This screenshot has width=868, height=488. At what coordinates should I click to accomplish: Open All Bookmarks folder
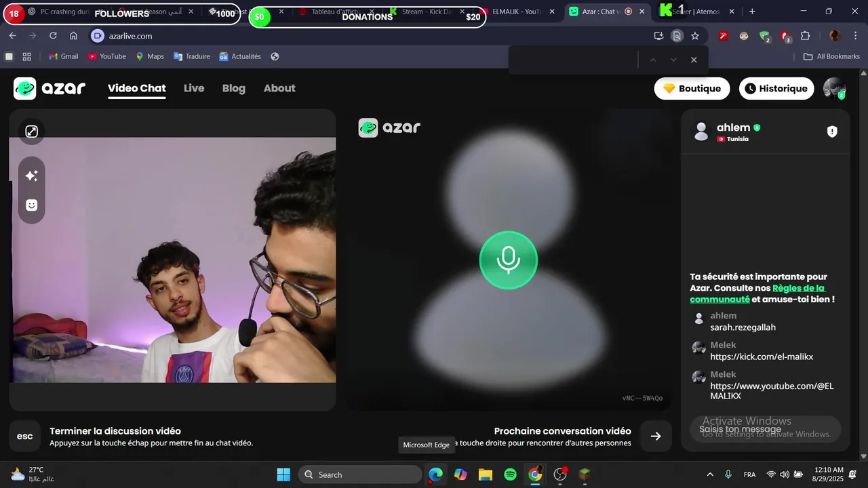pyautogui.click(x=832, y=56)
